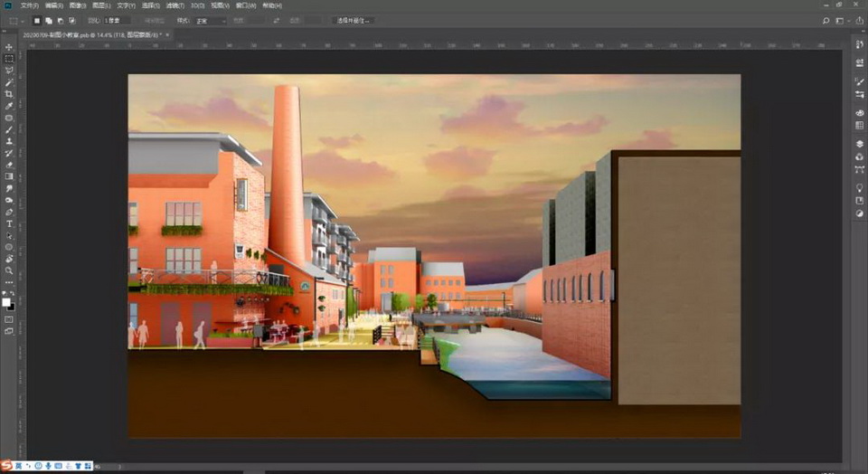Click the Select and Mask button
The width and height of the screenshot is (868, 474).
tap(354, 19)
